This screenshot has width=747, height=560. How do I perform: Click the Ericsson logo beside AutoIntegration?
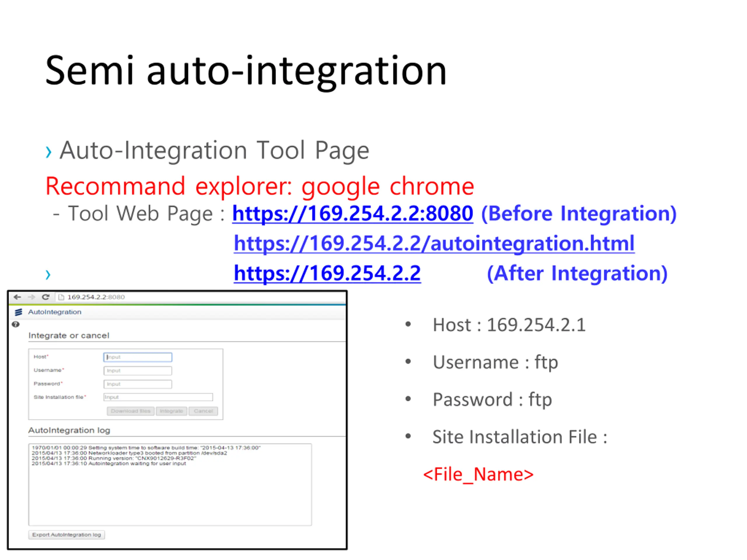19,312
